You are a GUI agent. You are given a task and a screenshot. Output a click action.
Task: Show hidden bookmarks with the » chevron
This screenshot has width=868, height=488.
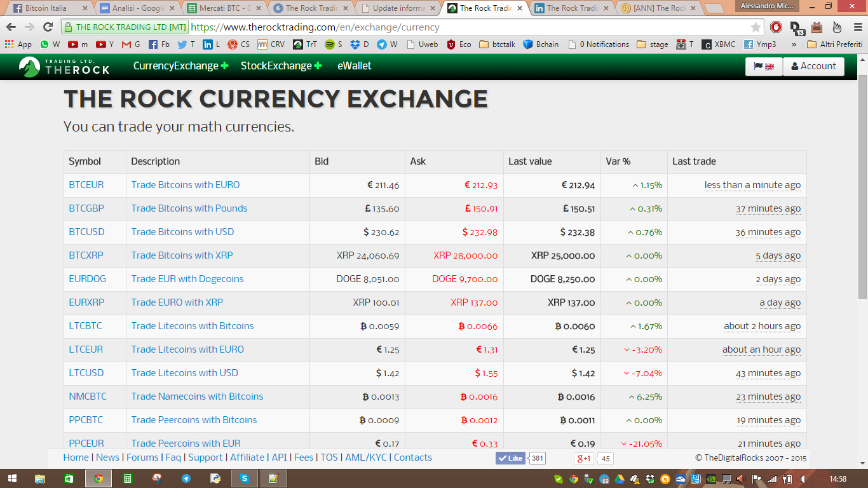(x=794, y=44)
